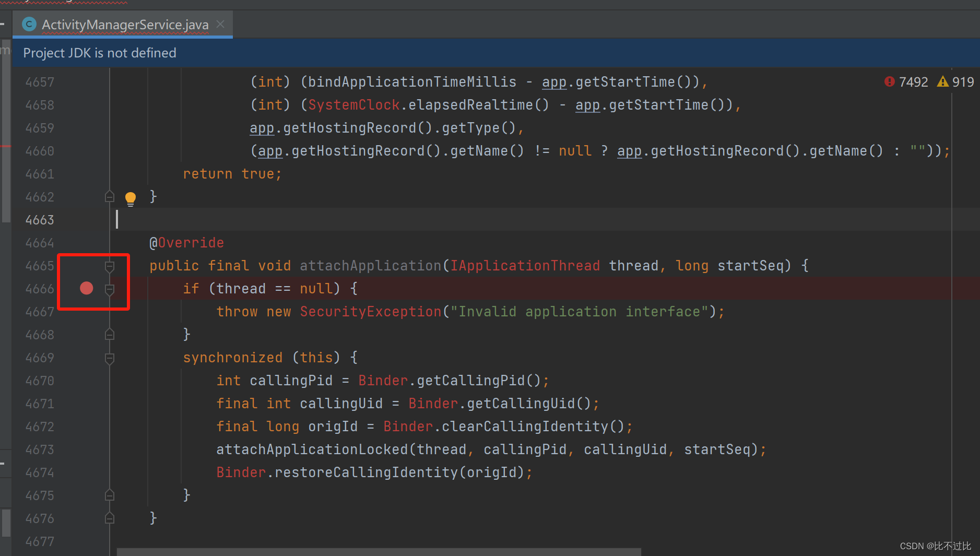This screenshot has width=980, height=556.
Task: Open the red error indicator showing 7492
Action: (907, 81)
